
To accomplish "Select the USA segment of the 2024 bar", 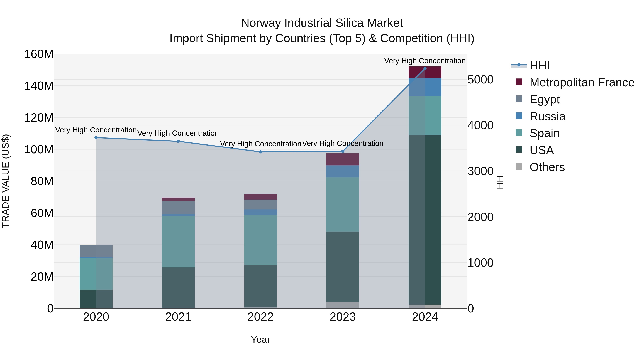I will (x=425, y=220).
